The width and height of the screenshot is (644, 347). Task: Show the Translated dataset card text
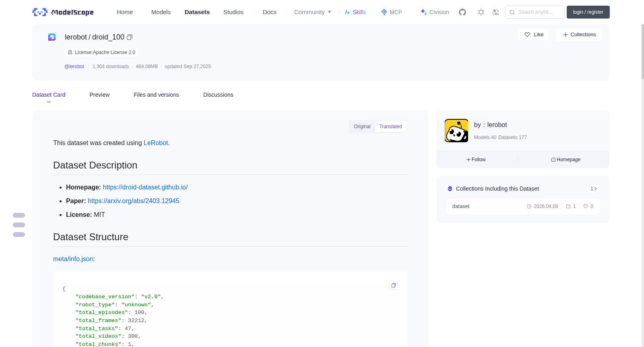pos(390,127)
